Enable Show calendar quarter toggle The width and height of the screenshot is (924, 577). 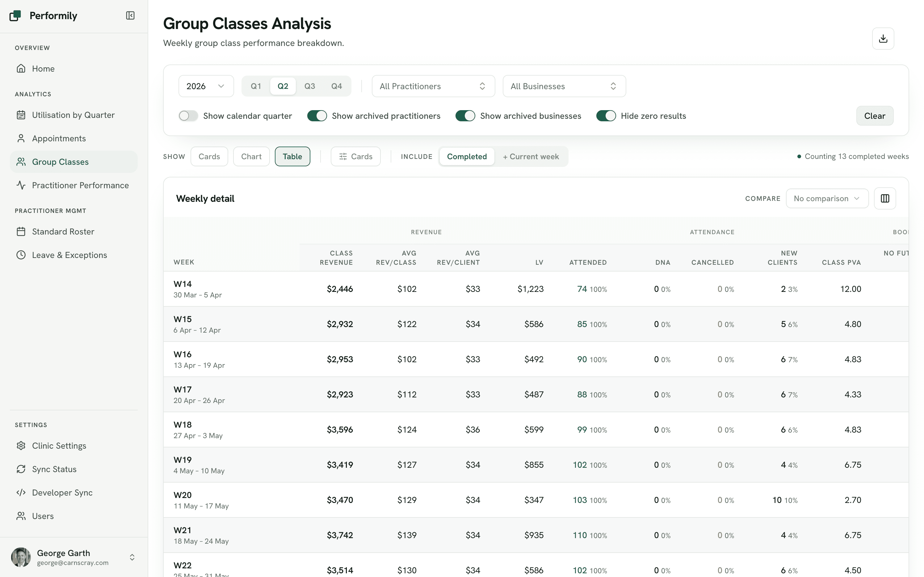click(188, 116)
